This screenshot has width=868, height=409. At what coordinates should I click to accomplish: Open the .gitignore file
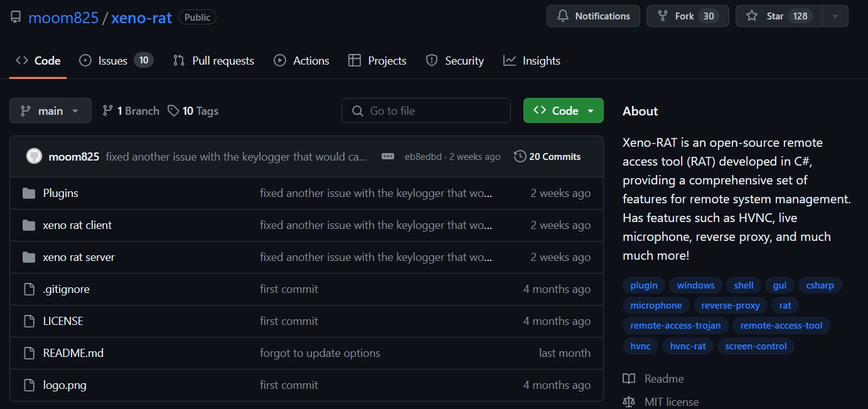(x=66, y=289)
